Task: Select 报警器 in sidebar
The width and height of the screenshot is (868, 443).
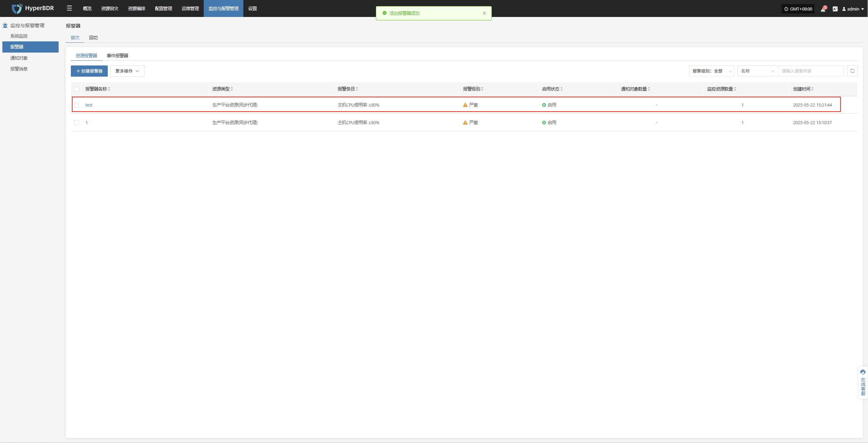Action: 31,47
